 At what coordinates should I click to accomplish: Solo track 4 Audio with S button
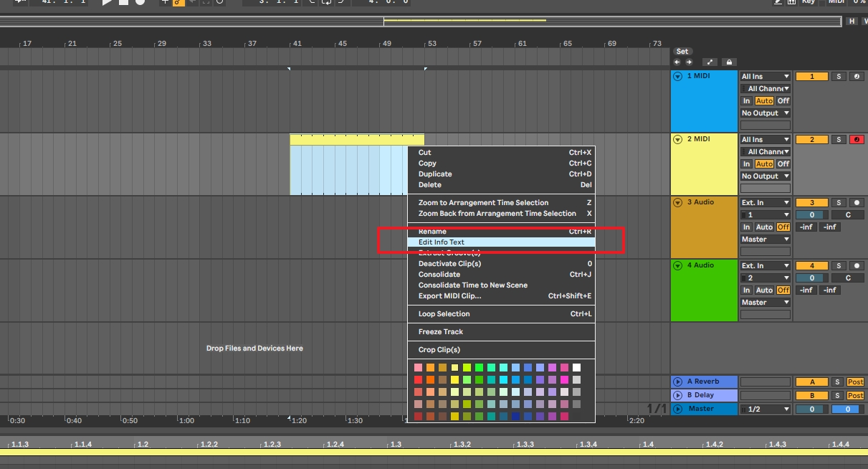pos(839,266)
